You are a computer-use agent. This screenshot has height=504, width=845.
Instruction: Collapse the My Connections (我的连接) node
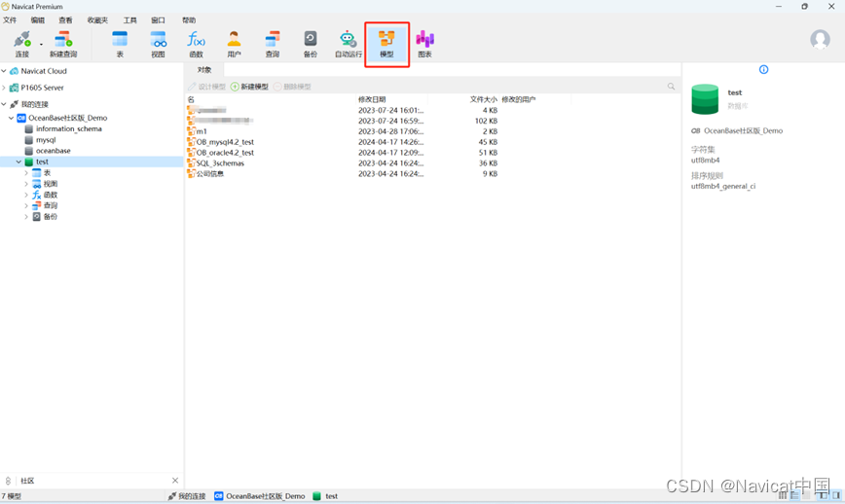[4, 104]
